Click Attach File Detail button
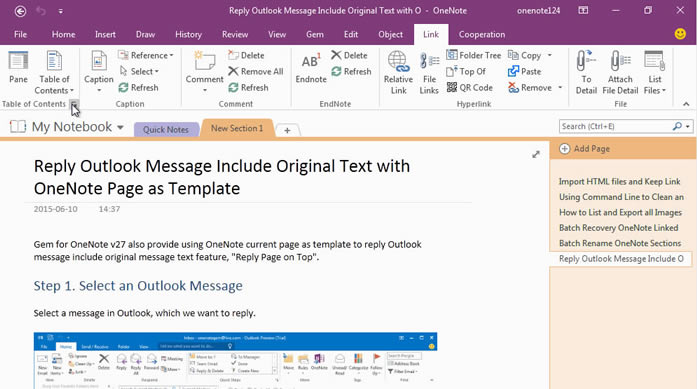697x389 pixels. [x=620, y=72]
